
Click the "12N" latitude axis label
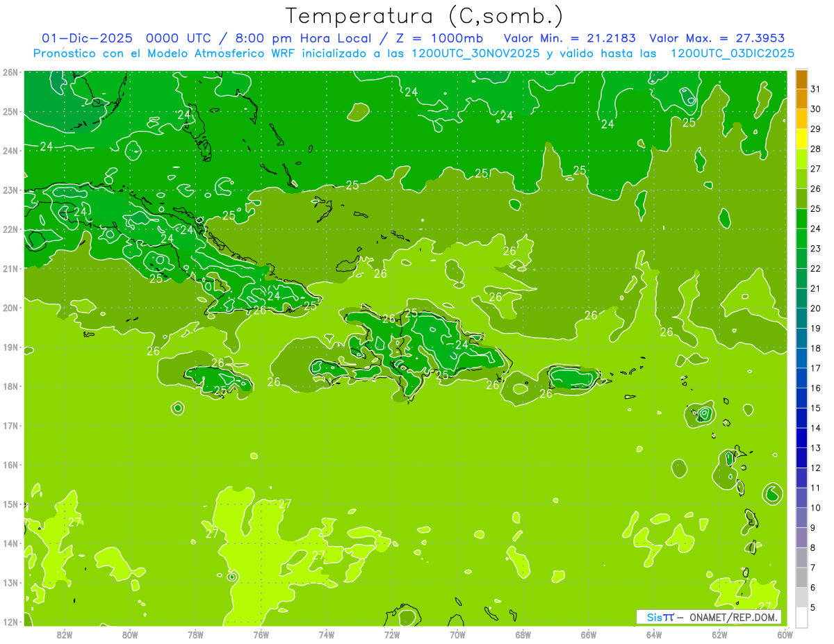[10, 622]
